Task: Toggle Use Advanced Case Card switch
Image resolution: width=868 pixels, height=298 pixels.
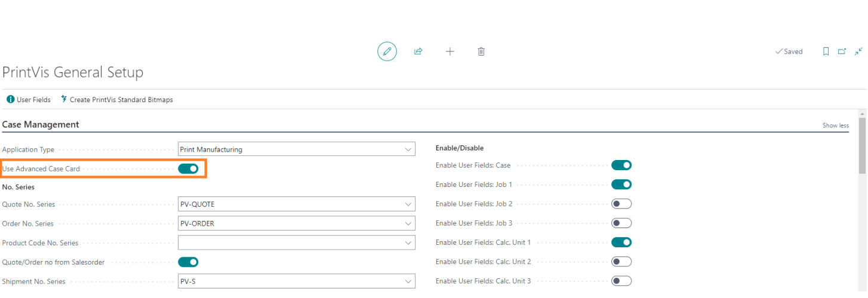Action: tap(188, 169)
